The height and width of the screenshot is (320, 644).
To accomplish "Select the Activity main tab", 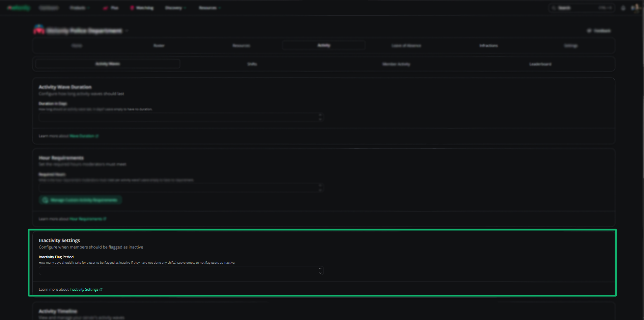I will [324, 45].
